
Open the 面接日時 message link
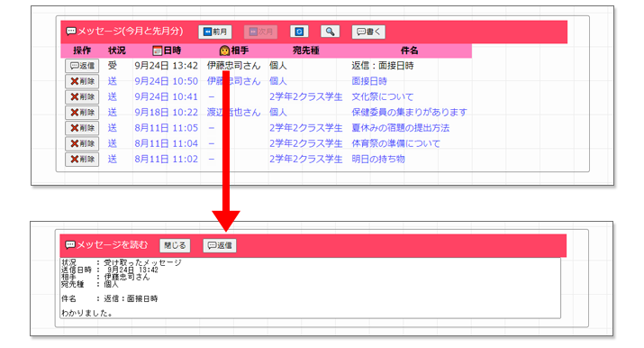click(369, 81)
